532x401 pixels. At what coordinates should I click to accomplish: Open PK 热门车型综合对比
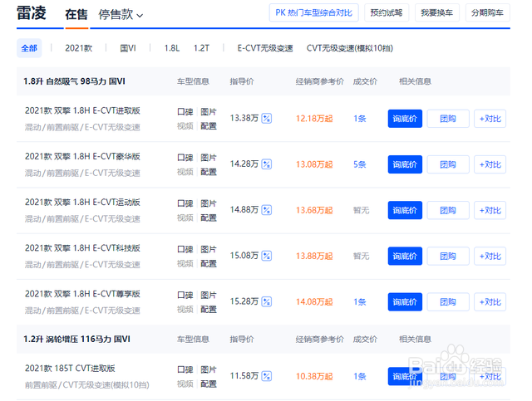click(314, 13)
